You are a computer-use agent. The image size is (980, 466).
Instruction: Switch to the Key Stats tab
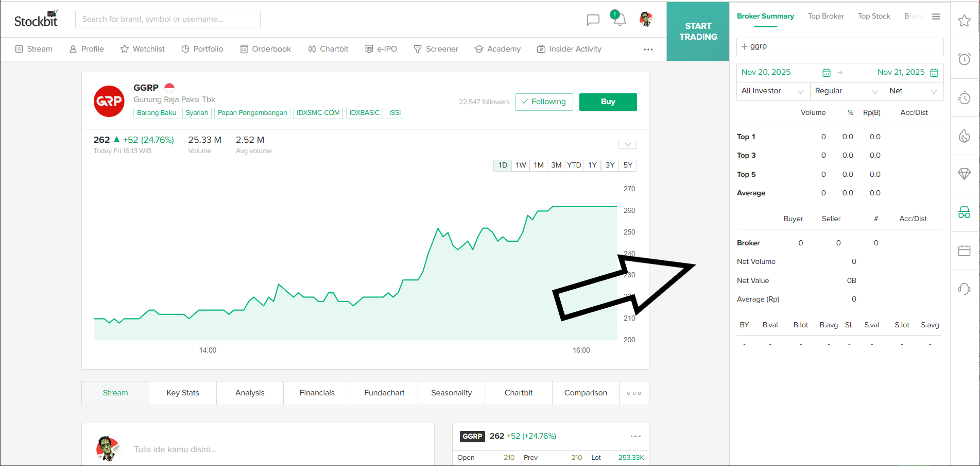183,393
